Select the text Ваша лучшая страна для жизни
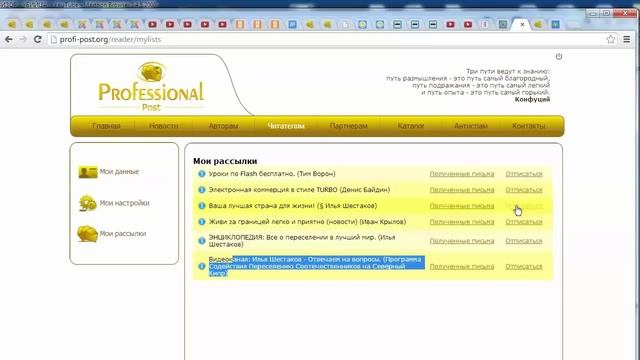The image size is (640, 360). click(262, 205)
